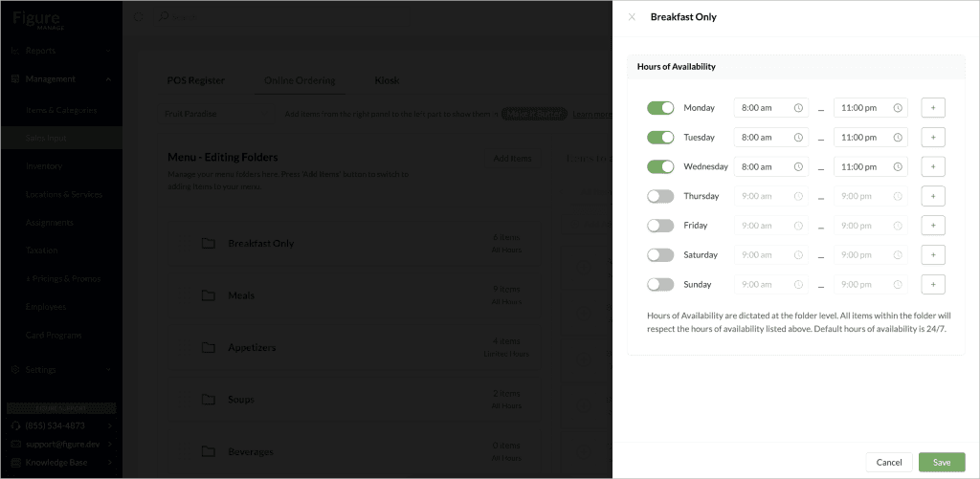This screenshot has height=479, width=980.
Task: Click clock icon in Tuesday end time
Action: point(898,138)
